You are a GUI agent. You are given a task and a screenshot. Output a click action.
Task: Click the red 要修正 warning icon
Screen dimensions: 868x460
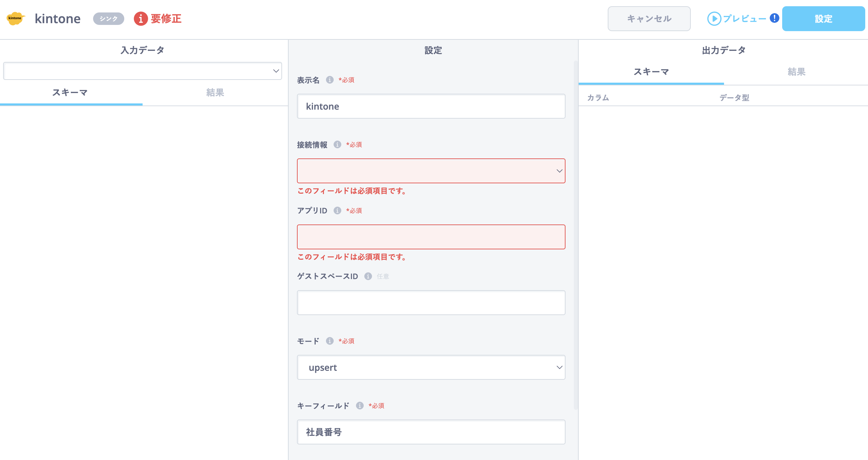(x=141, y=19)
